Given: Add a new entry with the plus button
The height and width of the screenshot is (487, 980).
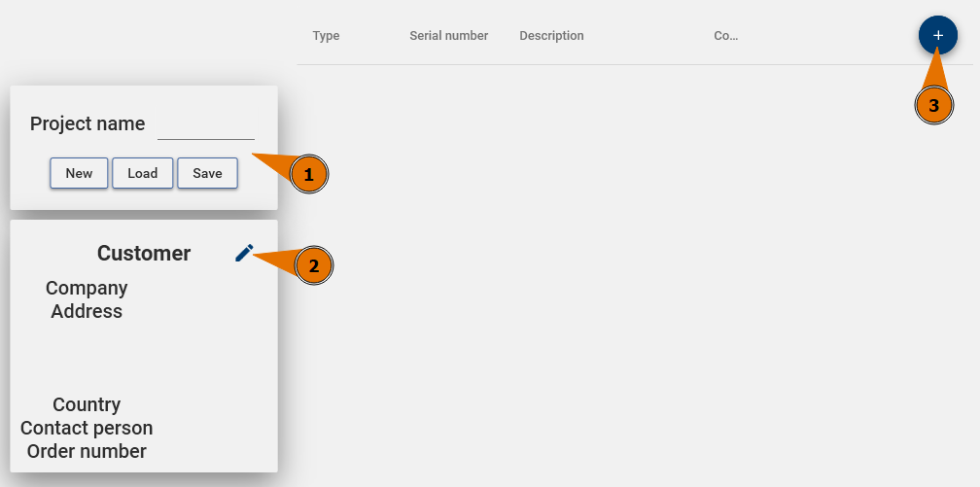Looking at the screenshot, I should tap(937, 36).
